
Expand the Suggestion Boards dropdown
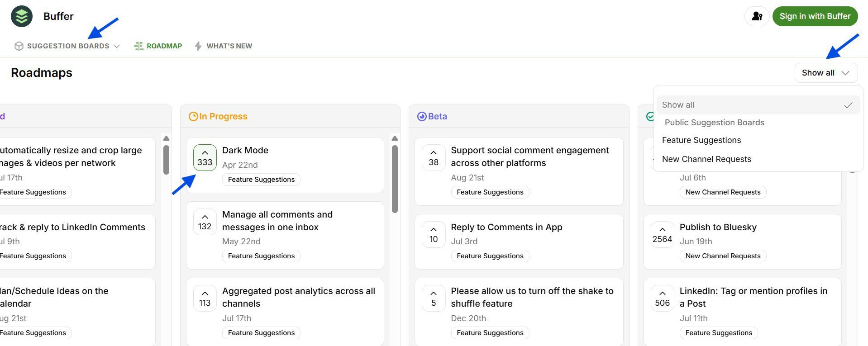coord(68,46)
